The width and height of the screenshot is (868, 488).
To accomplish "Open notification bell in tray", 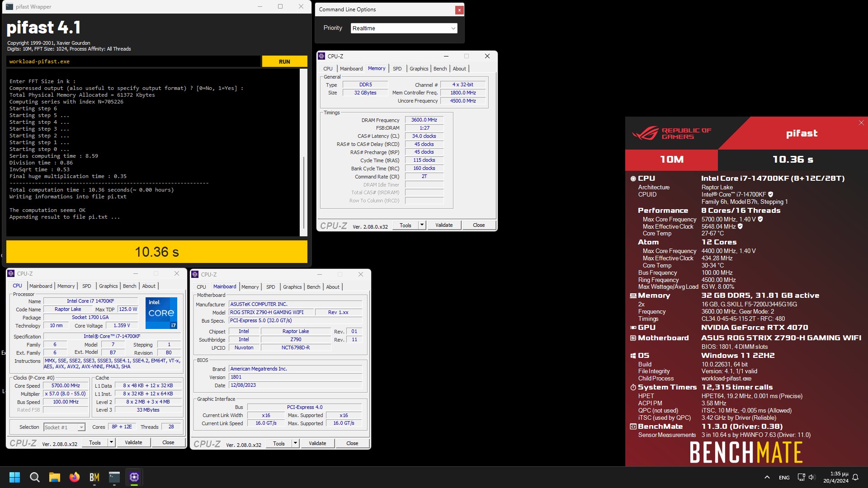I will [x=855, y=477].
